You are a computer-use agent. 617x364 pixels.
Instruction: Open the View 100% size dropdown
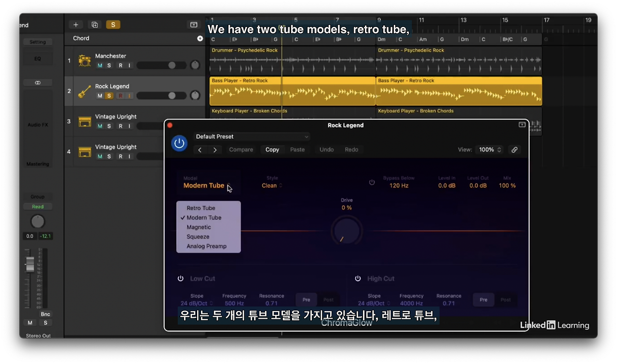[x=490, y=150]
